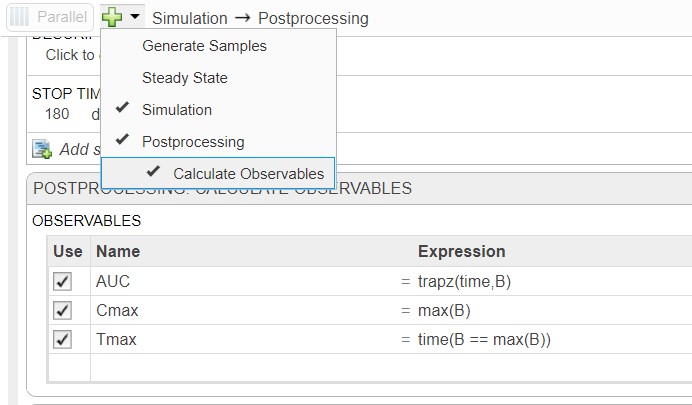Edit the trapz(time,B) expression cell

464,282
